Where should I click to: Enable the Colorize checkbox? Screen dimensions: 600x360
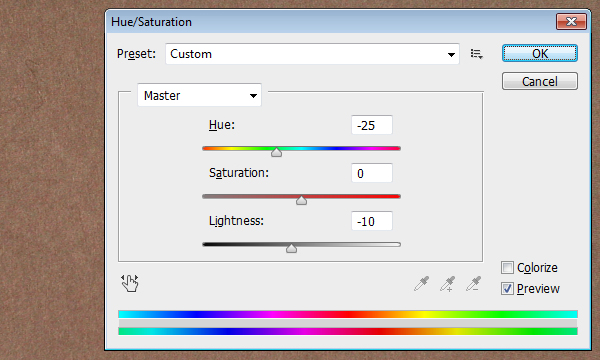pos(507,267)
